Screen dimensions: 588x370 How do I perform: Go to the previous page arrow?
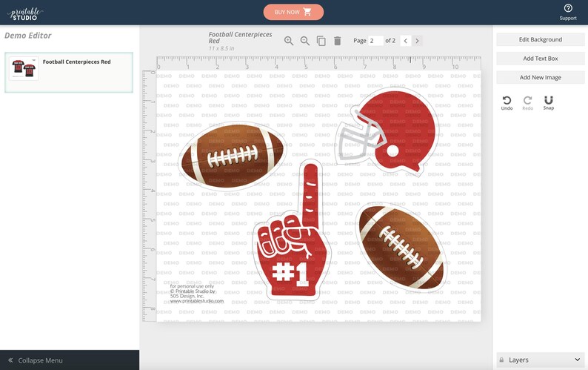tap(405, 41)
